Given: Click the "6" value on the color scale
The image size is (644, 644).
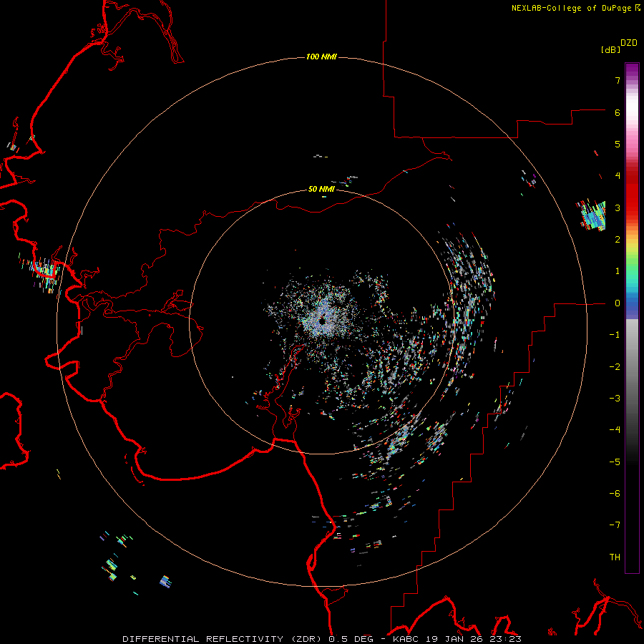Looking at the screenshot, I should pos(618,112).
